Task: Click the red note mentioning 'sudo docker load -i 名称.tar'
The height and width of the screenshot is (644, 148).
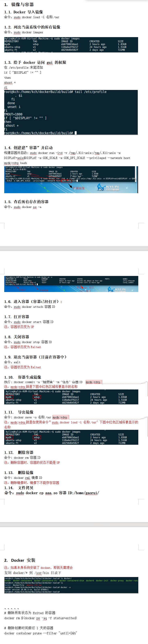Action: [71, 425]
